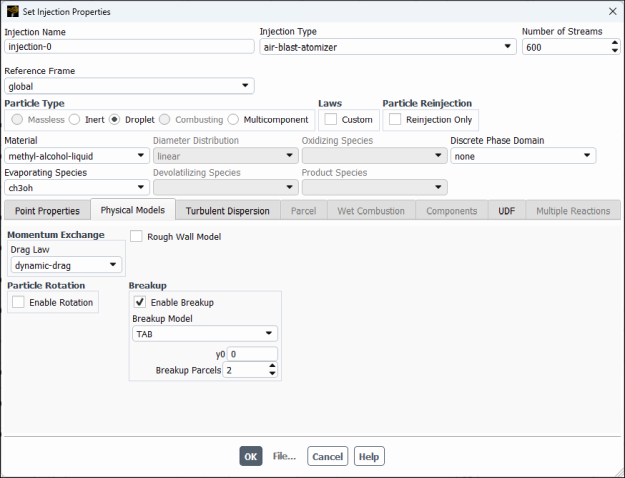Switch to the Point Properties tab
This screenshot has height=478, width=625.
click(47, 211)
